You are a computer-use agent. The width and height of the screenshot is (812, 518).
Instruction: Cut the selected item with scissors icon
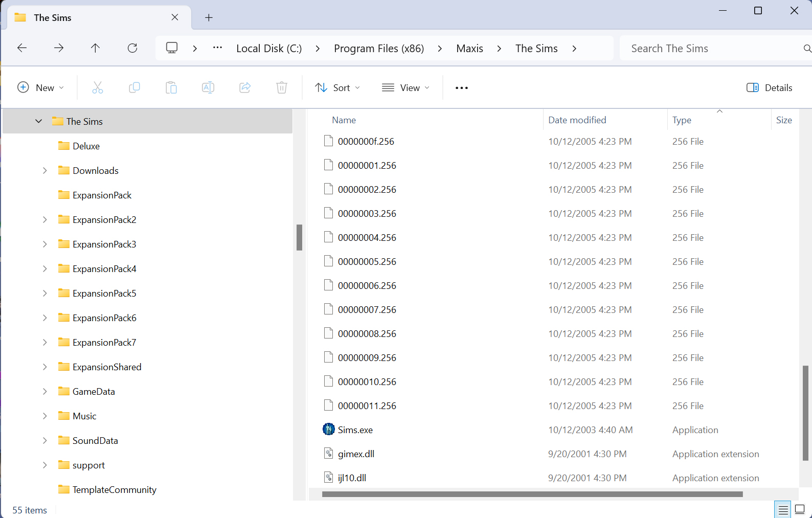point(98,87)
